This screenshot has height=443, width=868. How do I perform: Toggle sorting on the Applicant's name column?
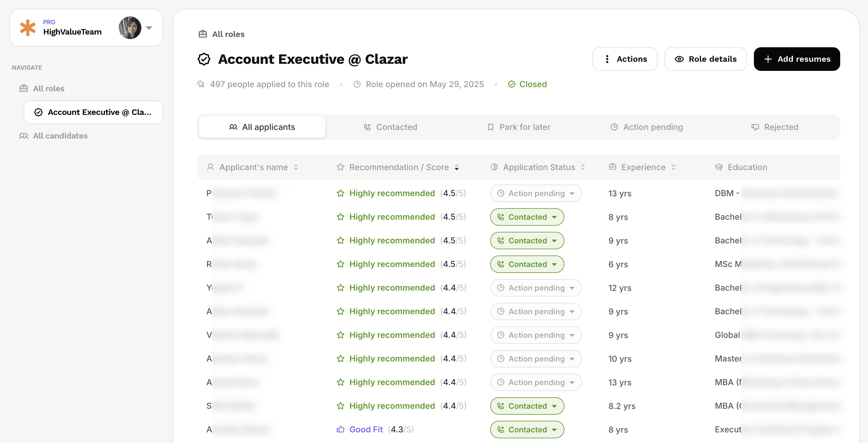click(x=296, y=167)
